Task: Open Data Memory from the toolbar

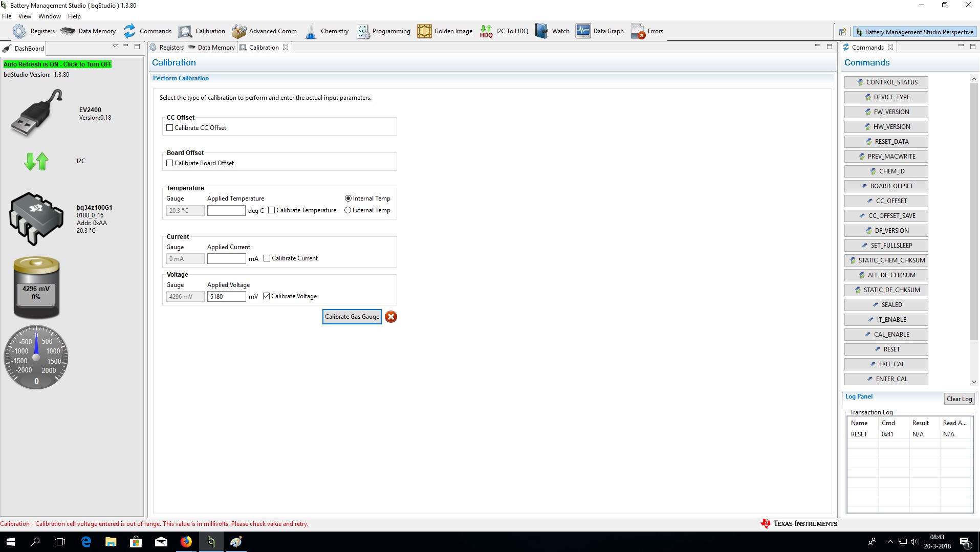Action: tap(88, 31)
